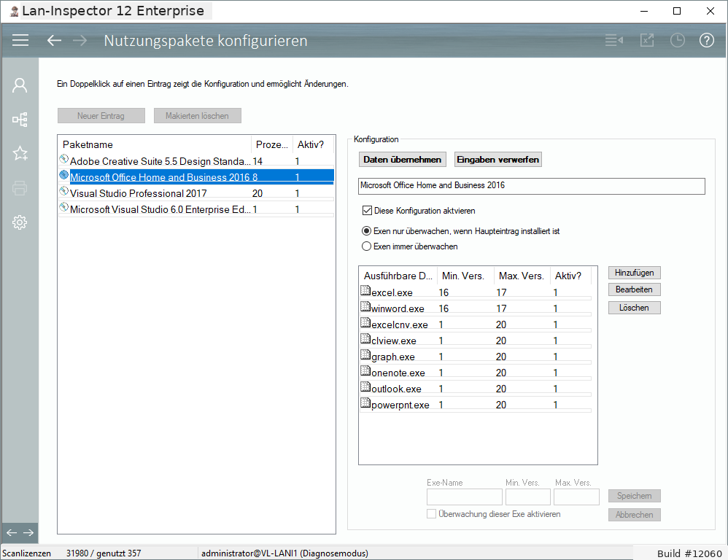This screenshot has height=560, width=728.
Task: Click the excelcnv.exe file icon
Action: click(x=365, y=322)
